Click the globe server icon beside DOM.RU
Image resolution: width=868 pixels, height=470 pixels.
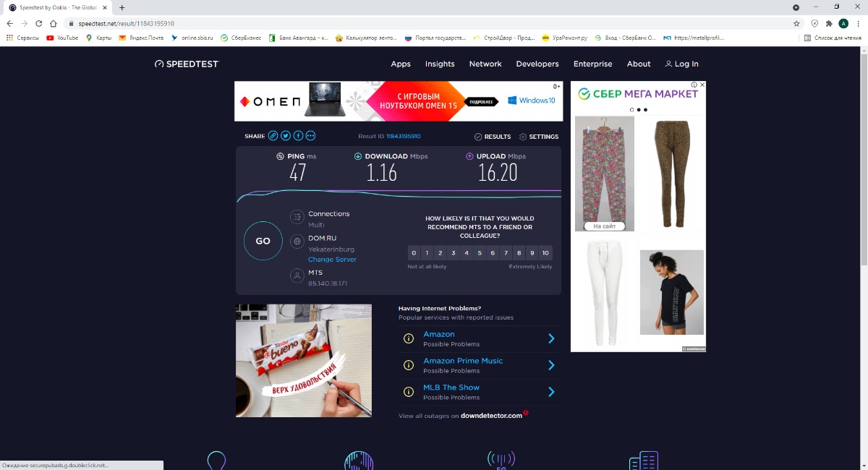click(x=297, y=242)
